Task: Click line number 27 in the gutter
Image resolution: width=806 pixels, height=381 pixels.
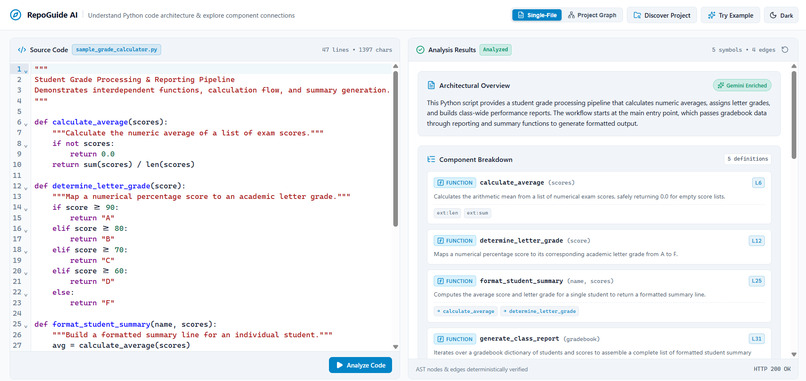Action: (16, 346)
